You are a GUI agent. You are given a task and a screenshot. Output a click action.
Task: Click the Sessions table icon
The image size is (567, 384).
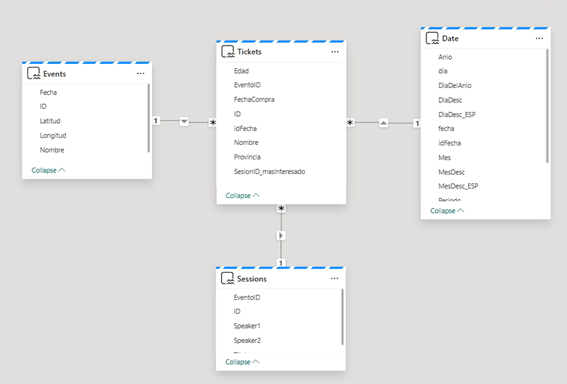[227, 278]
